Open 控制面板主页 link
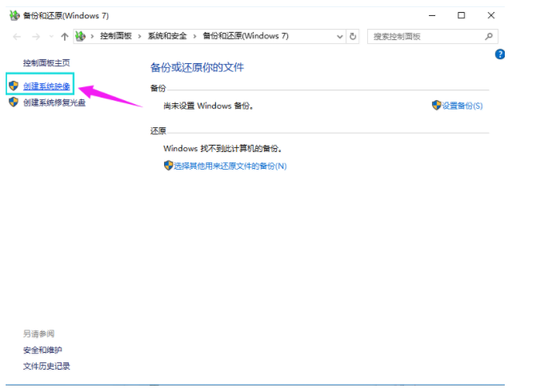 pos(46,62)
